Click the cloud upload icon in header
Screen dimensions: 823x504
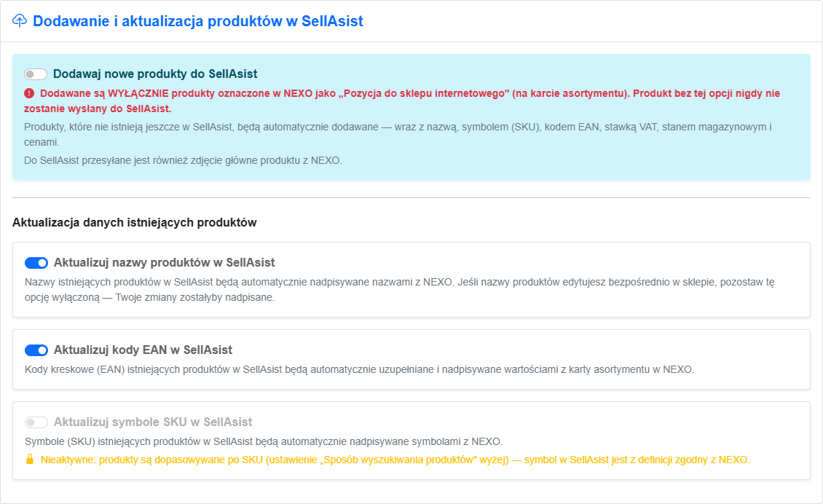coord(20,21)
